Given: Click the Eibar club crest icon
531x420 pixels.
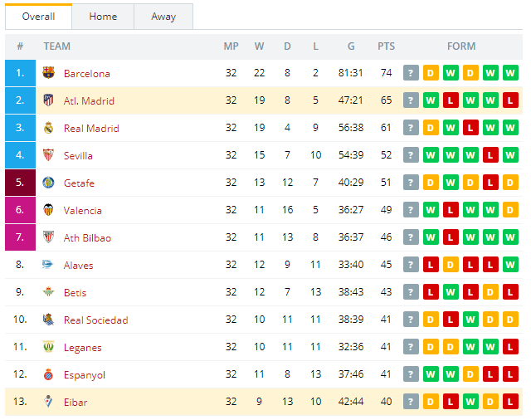Looking at the screenshot, I should [48, 402].
